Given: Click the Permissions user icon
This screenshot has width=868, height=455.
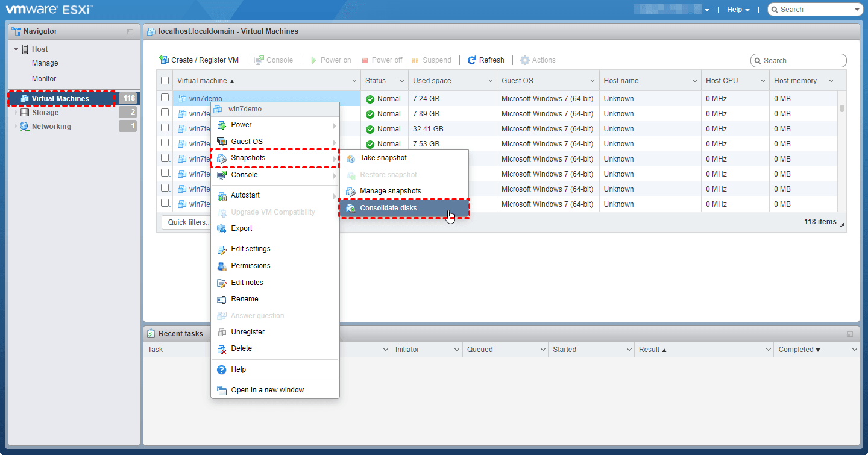Looking at the screenshot, I should click(222, 266).
